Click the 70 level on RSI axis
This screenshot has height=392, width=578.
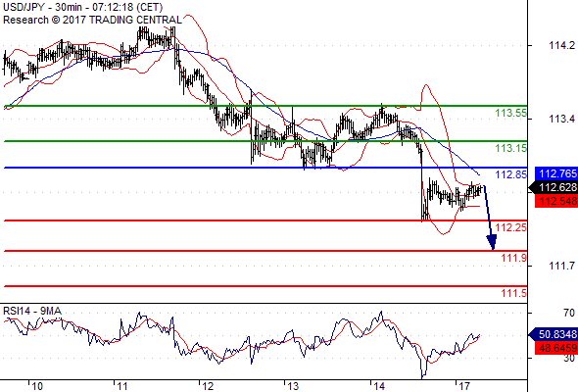point(569,313)
